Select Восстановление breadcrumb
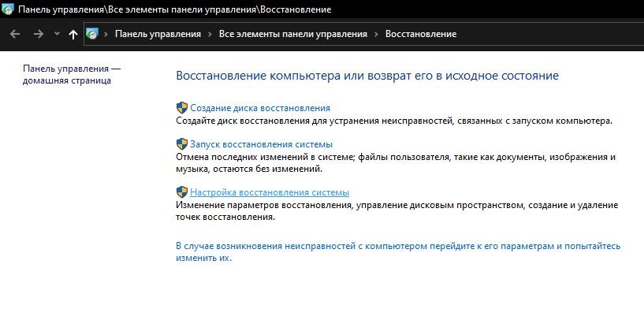 coord(421,34)
